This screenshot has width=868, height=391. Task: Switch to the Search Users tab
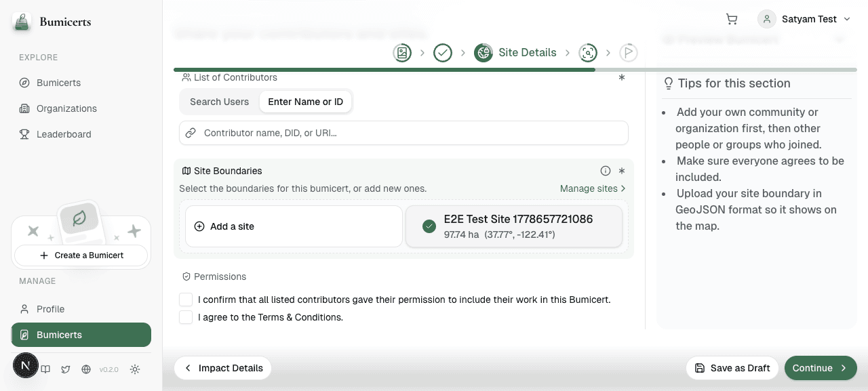[x=219, y=102]
